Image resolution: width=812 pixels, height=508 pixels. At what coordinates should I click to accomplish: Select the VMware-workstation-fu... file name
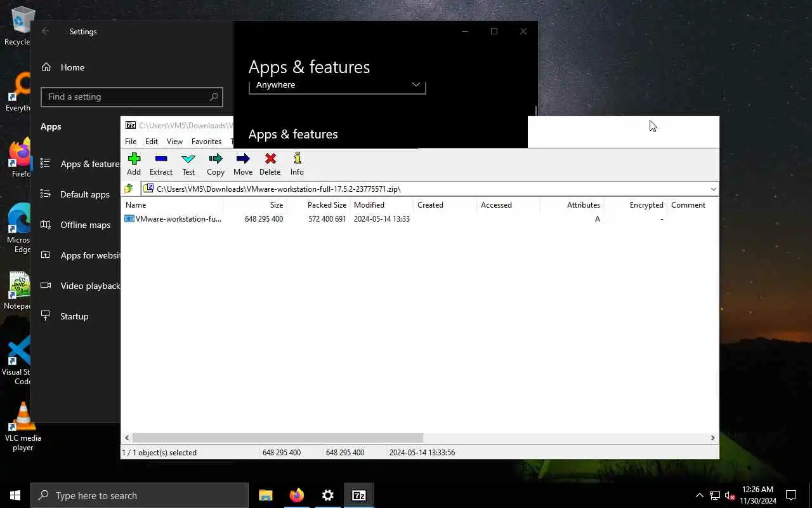click(178, 219)
